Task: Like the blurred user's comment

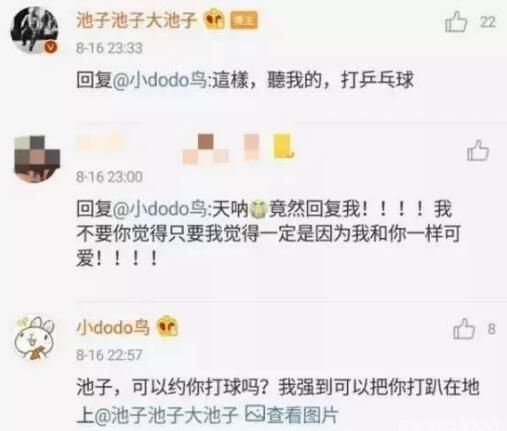Action: (x=478, y=150)
